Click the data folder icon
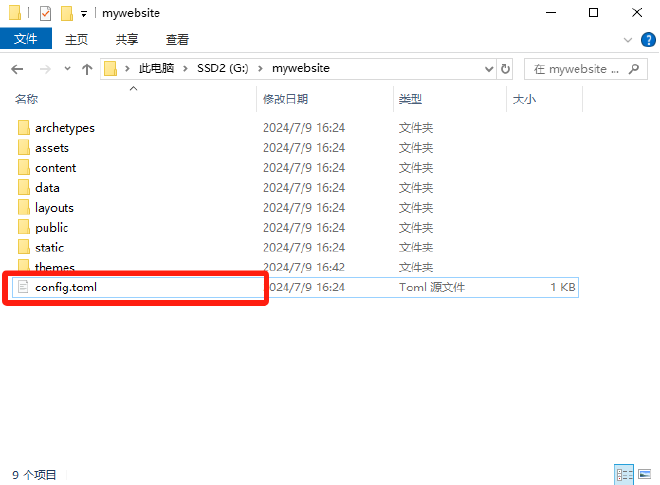The width and height of the screenshot is (660, 485). (24, 187)
